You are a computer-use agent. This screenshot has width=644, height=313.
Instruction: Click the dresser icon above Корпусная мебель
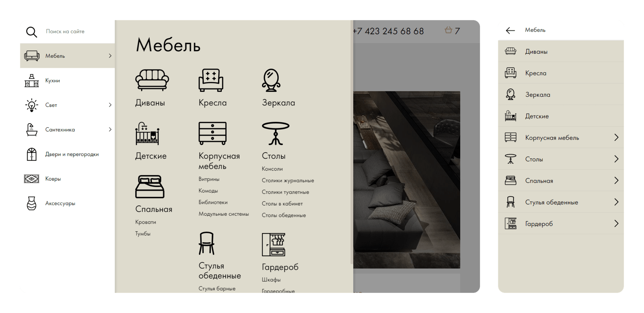coord(212,133)
